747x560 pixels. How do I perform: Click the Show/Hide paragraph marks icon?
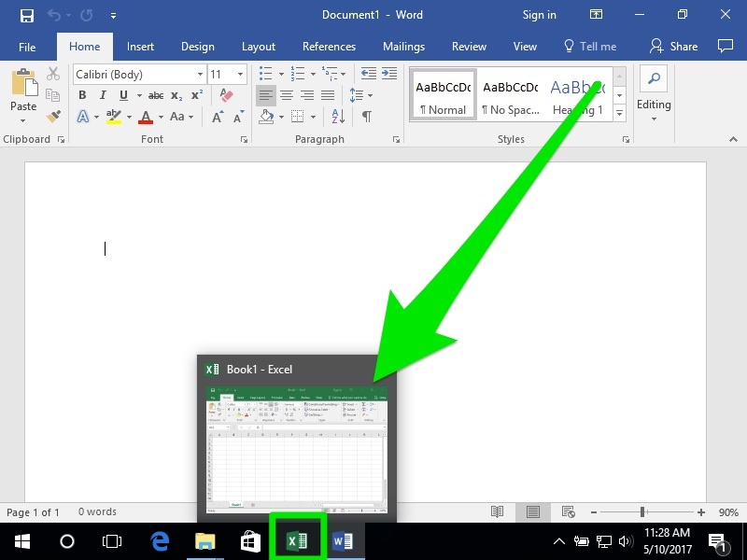pyautogui.click(x=367, y=117)
